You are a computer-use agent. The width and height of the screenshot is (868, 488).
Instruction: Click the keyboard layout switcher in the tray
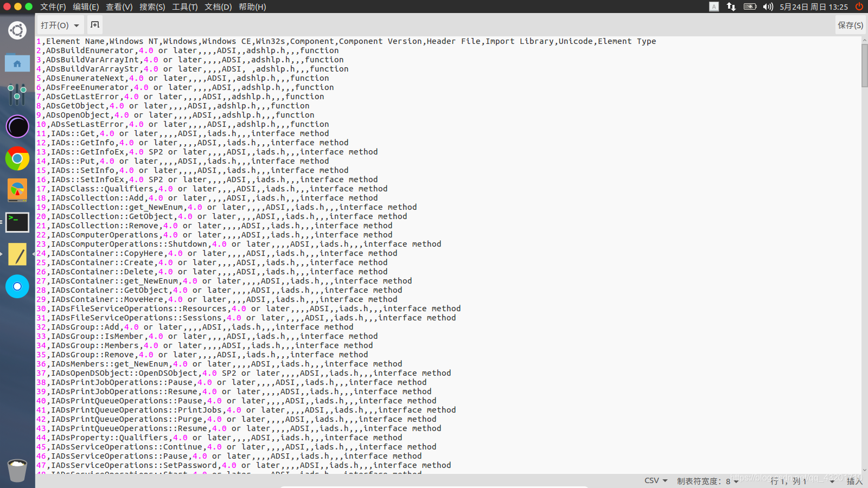pyautogui.click(x=730, y=7)
